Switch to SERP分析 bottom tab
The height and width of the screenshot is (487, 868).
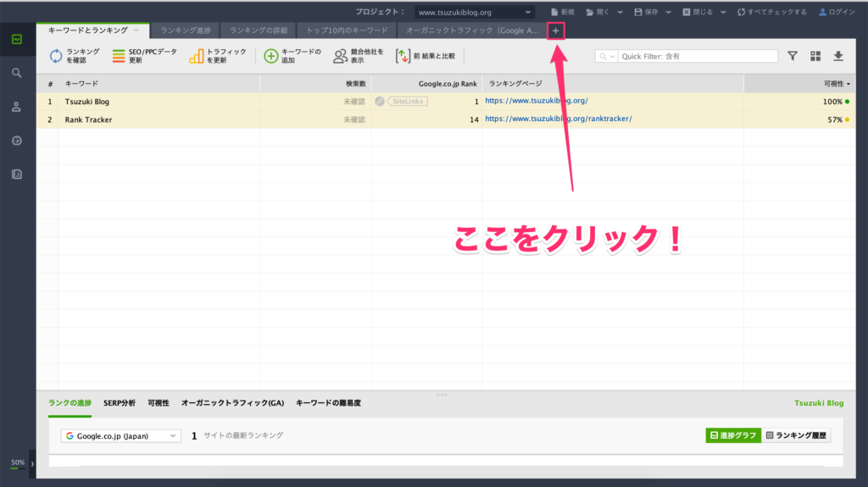120,403
